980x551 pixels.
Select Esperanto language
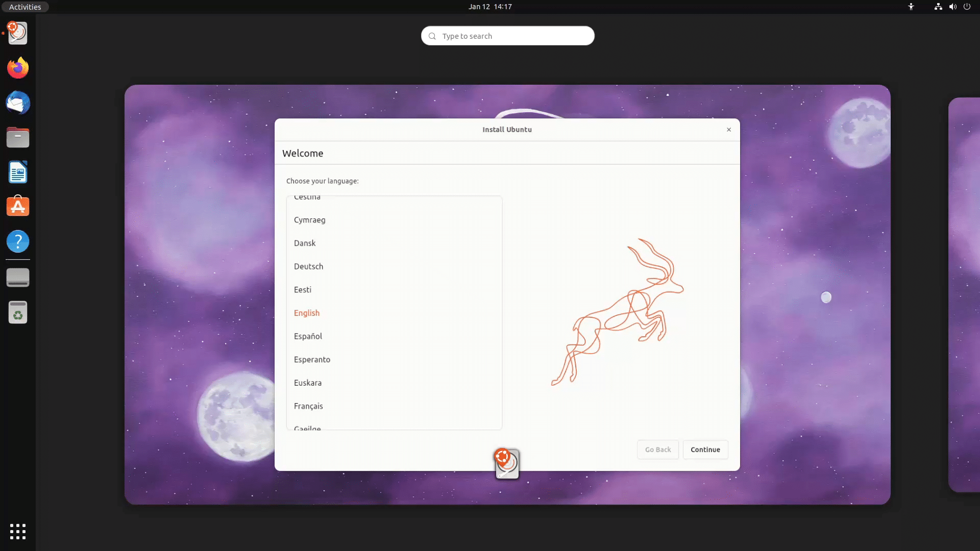pos(394,360)
